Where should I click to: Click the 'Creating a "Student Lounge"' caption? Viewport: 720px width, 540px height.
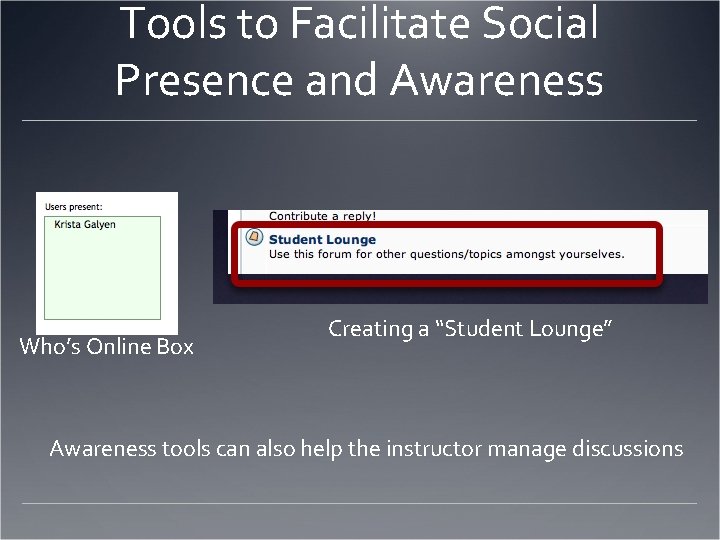[470, 329]
